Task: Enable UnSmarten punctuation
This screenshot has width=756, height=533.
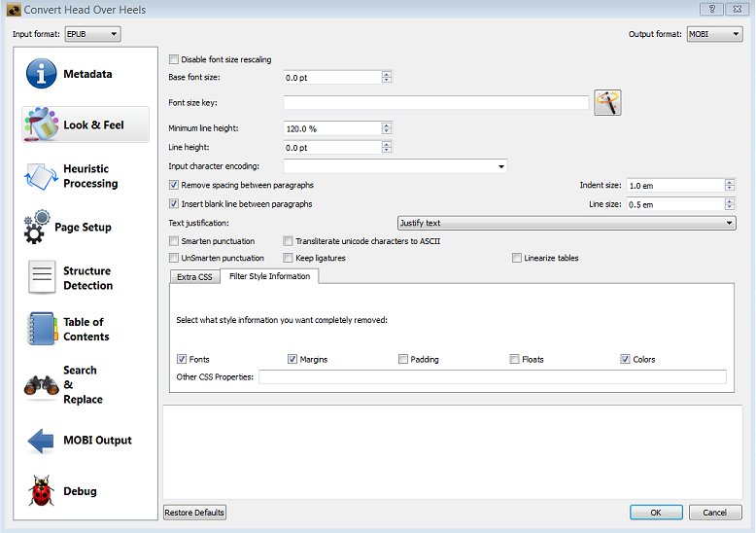Action: click(174, 258)
